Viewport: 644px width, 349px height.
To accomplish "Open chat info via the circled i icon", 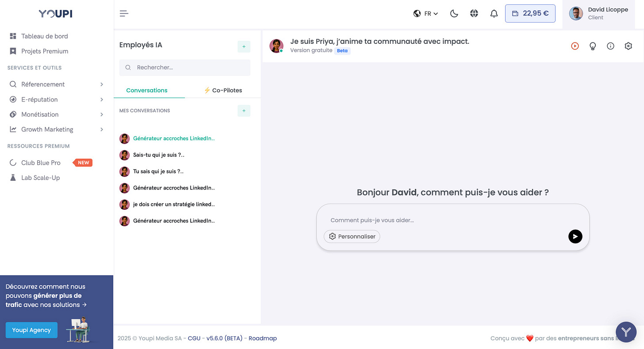I will [610, 46].
